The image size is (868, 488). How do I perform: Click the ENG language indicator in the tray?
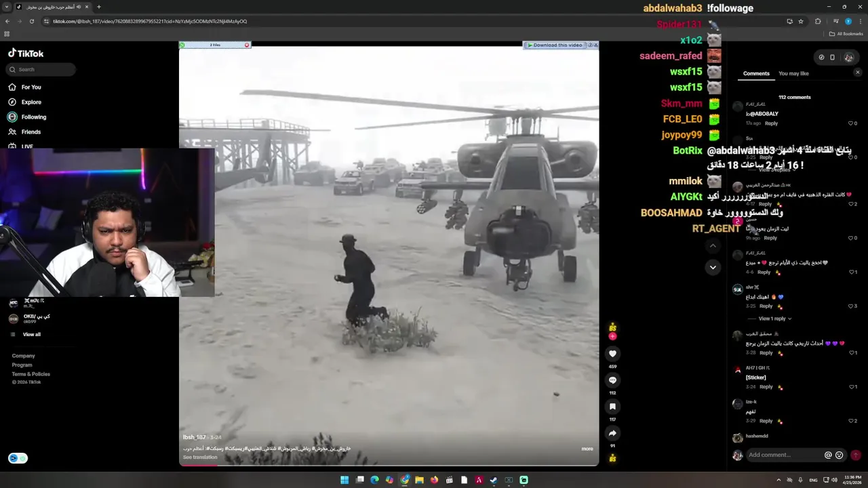pos(814,480)
